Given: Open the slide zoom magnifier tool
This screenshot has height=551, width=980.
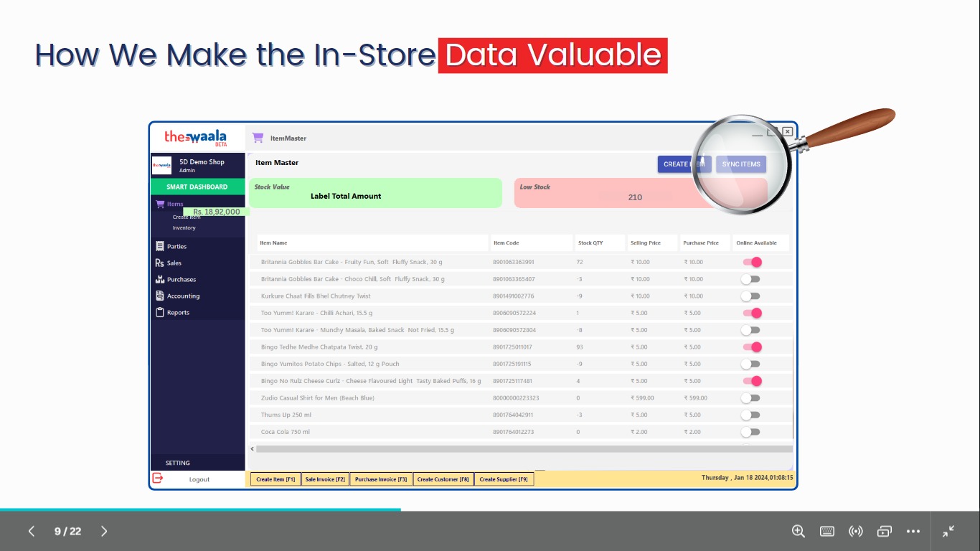Looking at the screenshot, I should (x=798, y=531).
